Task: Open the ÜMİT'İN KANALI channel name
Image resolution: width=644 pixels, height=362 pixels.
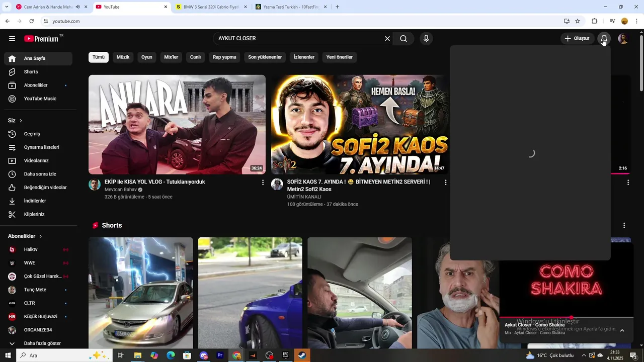Action: tap(304, 197)
